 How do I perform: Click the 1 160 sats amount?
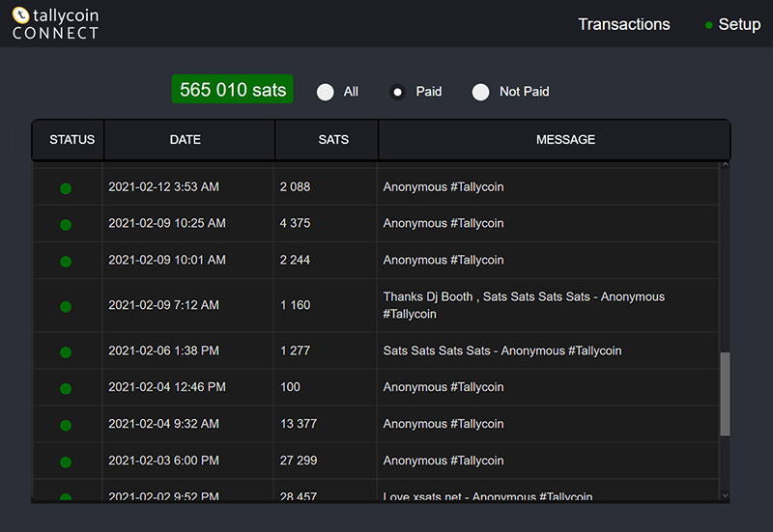coord(296,305)
